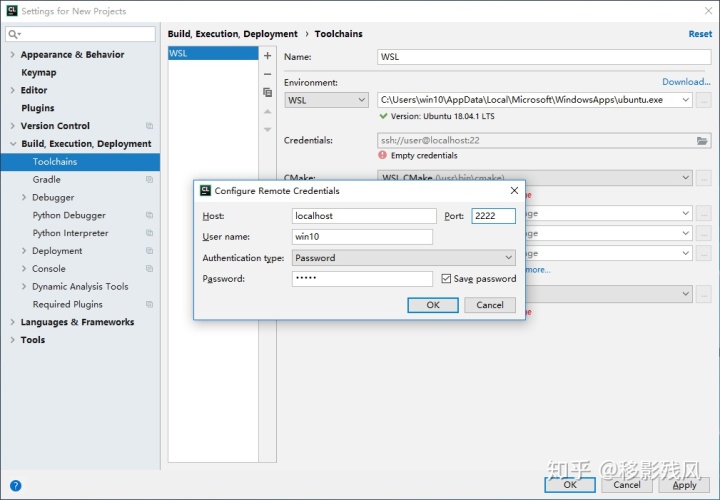Click Cancel button of Settings window
The width and height of the screenshot is (720, 500).
[x=626, y=485]
